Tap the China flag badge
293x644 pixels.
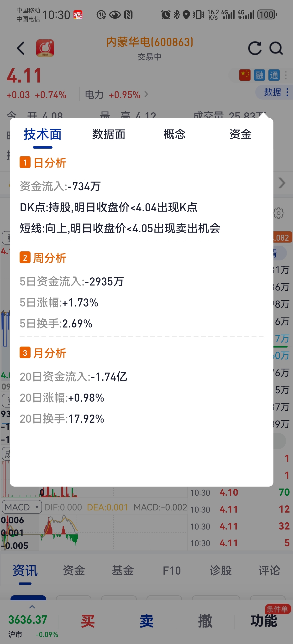coord(245,75)
